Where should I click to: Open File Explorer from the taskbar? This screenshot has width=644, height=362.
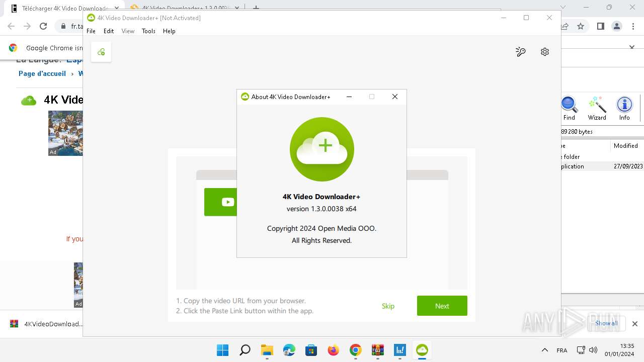[x=267, y=350]
